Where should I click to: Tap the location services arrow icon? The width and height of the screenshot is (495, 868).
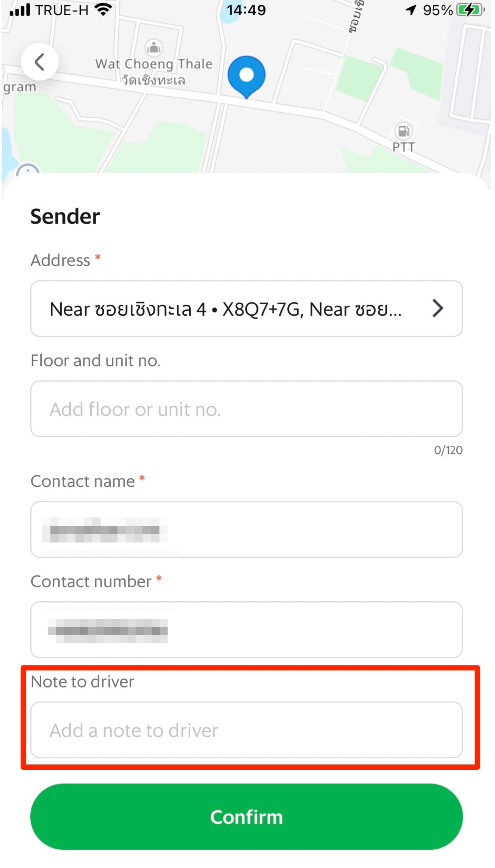[411, 10]
